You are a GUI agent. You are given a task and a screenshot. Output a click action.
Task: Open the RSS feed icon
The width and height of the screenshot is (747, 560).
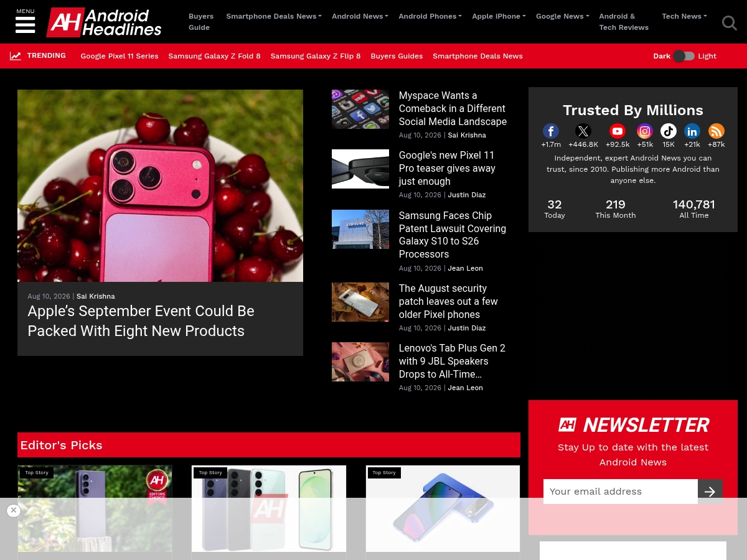coord(716,131)
